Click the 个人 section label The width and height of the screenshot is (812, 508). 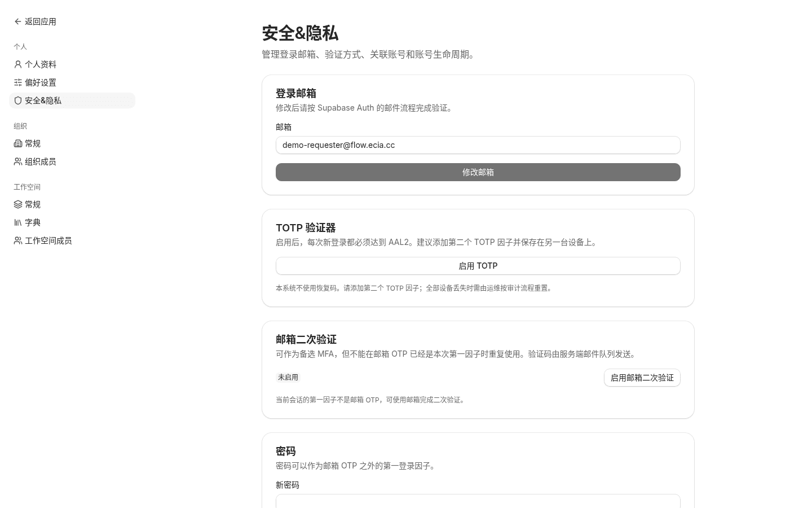click(20, 46)
